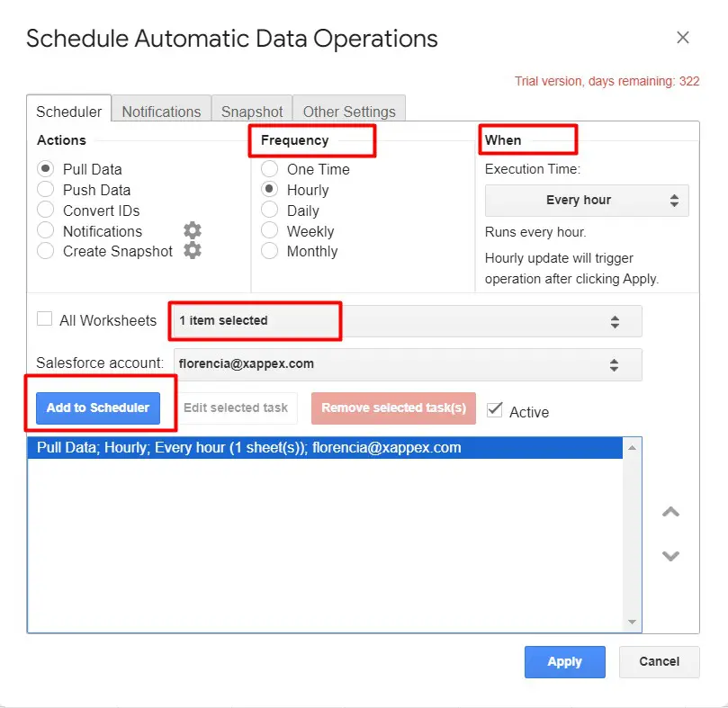Click the down arrow to move task down
The height and width of the screenshot is (708, 728).
(x=670, y=556)
